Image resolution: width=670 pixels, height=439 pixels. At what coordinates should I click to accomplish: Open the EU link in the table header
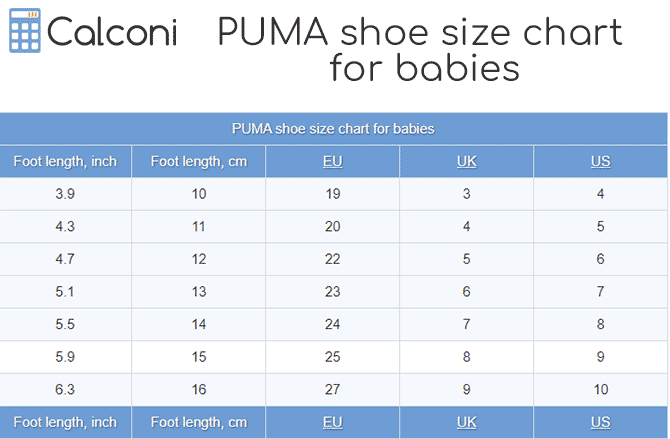click(333, 162)
